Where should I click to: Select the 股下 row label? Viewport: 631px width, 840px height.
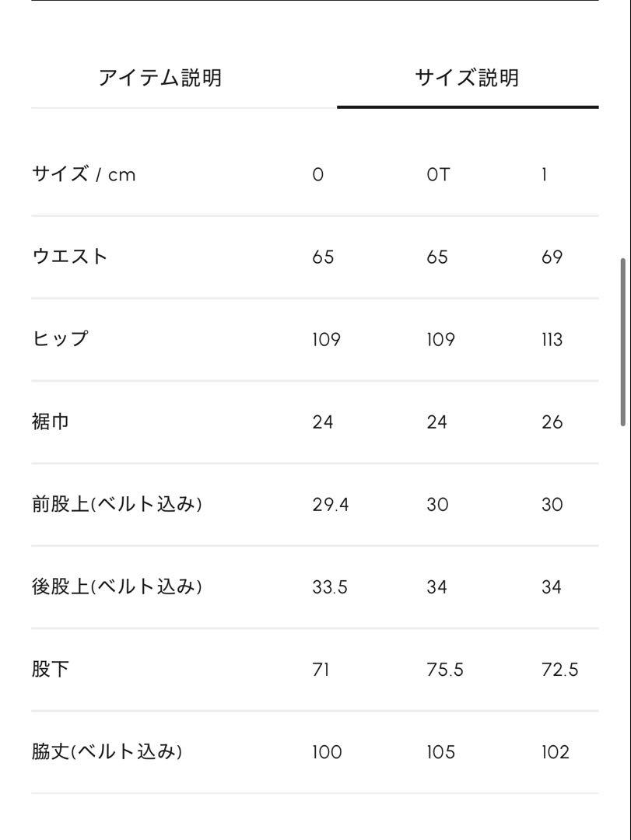(x=51, y=669)
